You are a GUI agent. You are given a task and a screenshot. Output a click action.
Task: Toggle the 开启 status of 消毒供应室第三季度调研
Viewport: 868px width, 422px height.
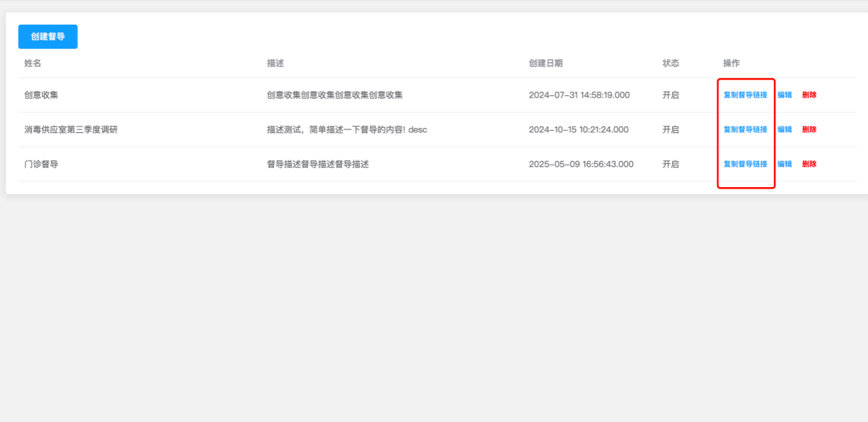671,129
